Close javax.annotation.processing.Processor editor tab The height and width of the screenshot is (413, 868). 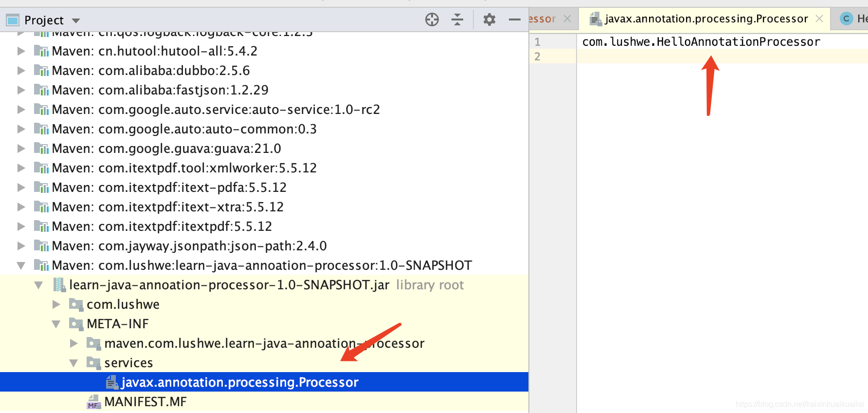(819, 19)
